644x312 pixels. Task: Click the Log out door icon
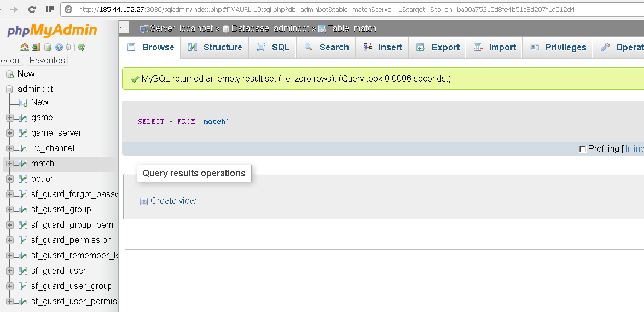[36, 47]
